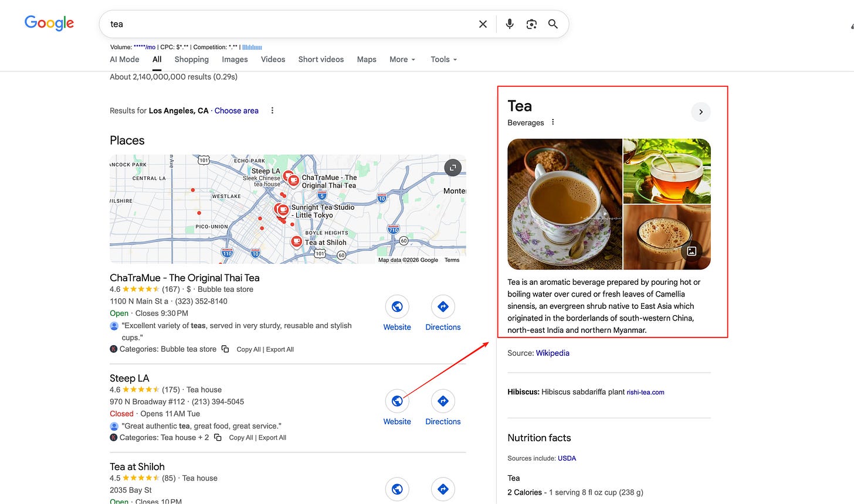854x504 pixels.
Task: Open the Google logo homepage
Action: point(49,23)
